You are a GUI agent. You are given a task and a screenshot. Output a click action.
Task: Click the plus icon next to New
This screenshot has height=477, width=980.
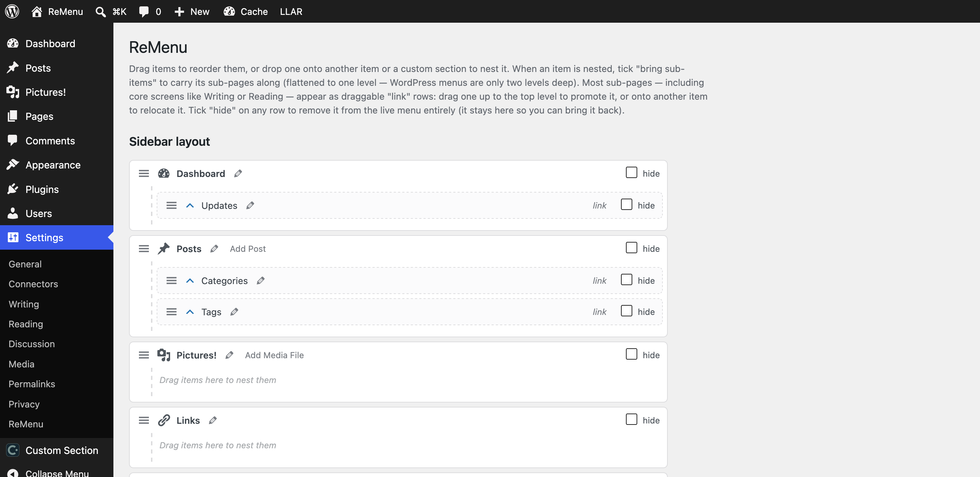click(x=179, y=12)
